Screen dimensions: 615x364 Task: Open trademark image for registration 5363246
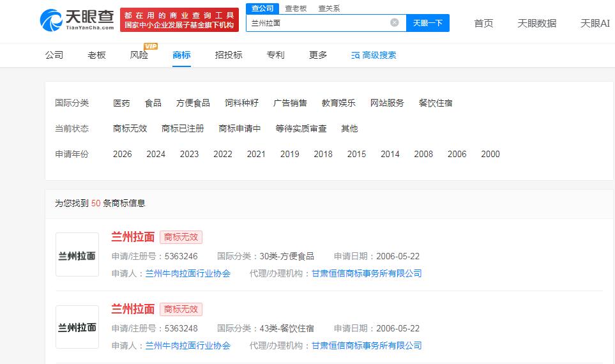pyautogui.click(x=77, y=255)
